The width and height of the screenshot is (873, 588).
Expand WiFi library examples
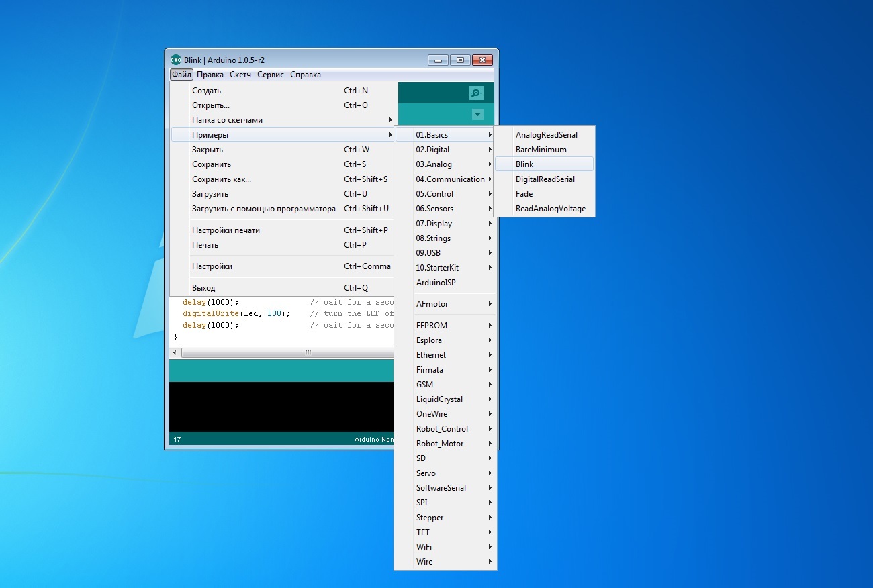(x=445, y=547)
